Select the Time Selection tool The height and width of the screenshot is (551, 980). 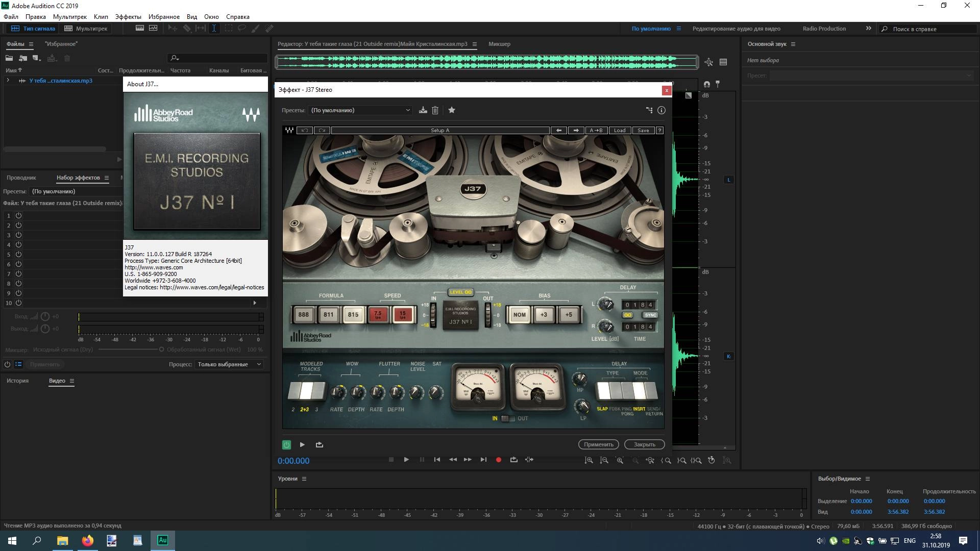[214, 29]
